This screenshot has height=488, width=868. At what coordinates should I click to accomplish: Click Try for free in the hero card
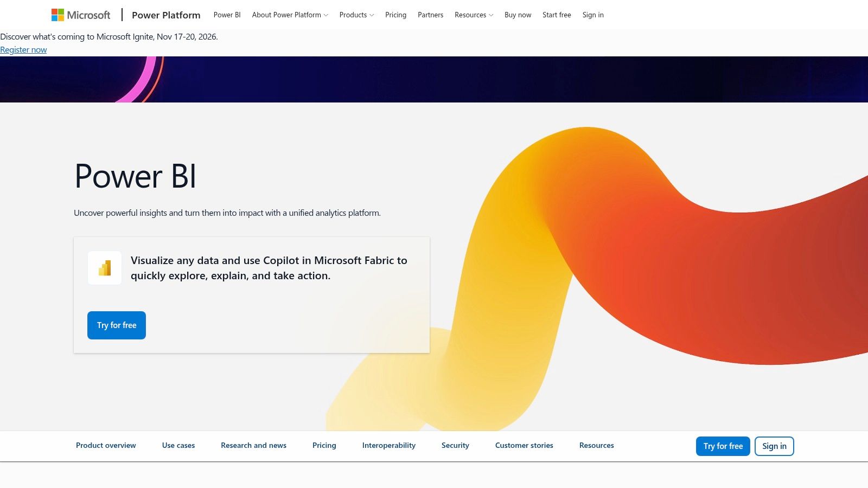pyautogui.click(x=117, y=325)
